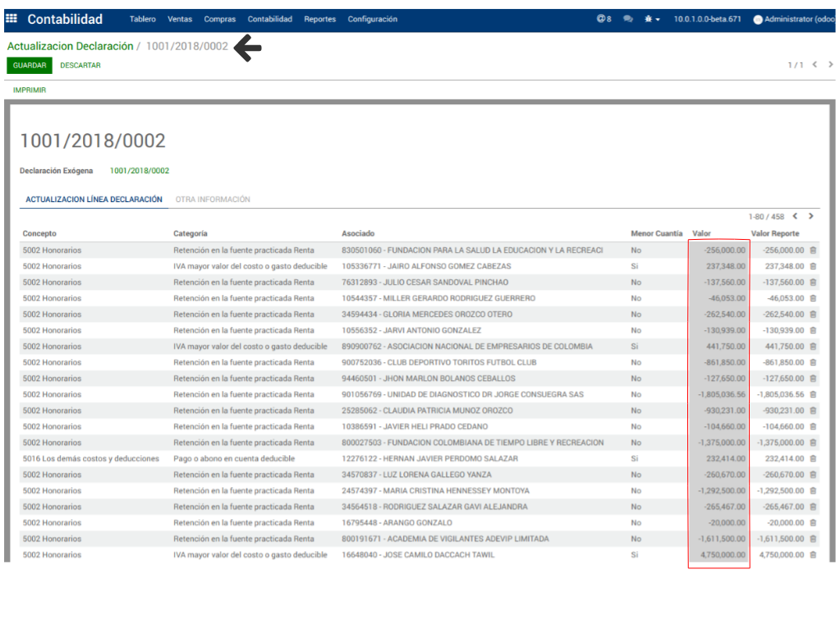The height and width of the screenshot is (630, 840).
Task: Delete the JAIRO ALFONSO GOMEZ CABEZAS line
Action: (x=813, y=266)
